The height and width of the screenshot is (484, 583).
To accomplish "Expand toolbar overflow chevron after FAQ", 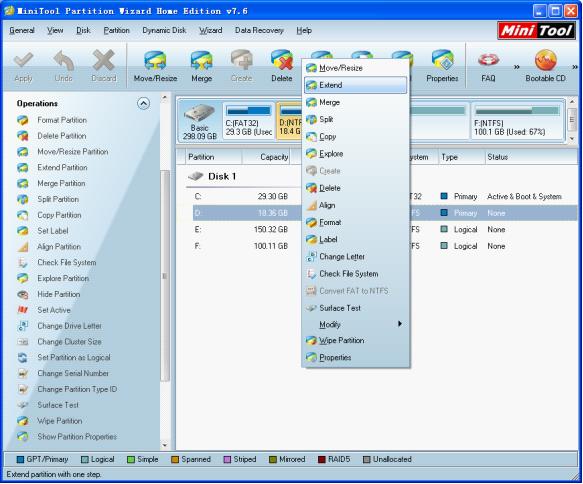I will point(516,67).
